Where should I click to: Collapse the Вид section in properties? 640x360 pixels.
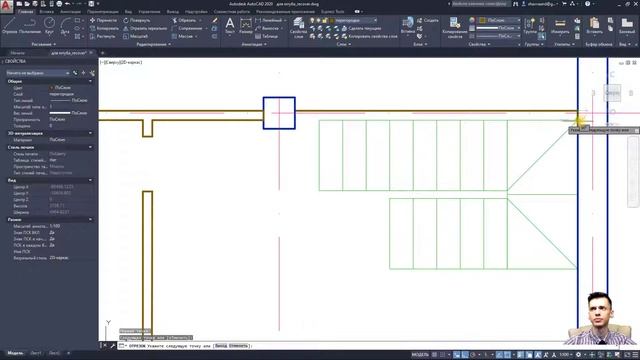pos(90,180)
